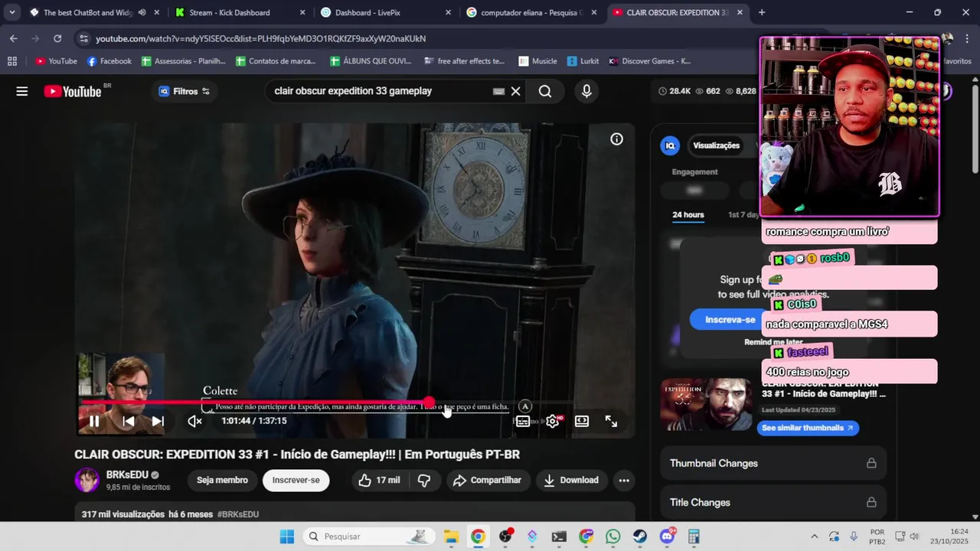Open the tab search dropdown arrow

12,12
